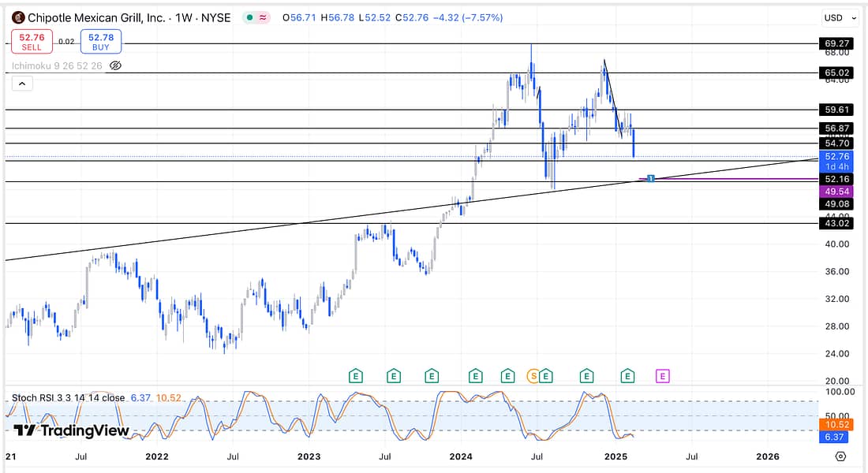Click the 24.00 price scale value
The width and height of the screenshot is (868, 473).
click(837, 353)
